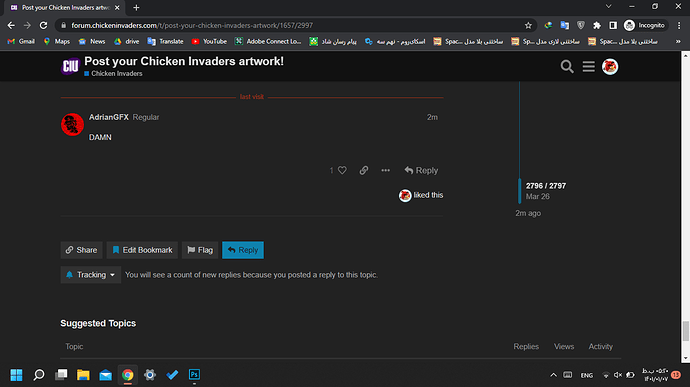Image resolution: width=690 pixels, height=387 pixels.
Task: Open Photoshop from the taskbar
Action: point(195,375)
